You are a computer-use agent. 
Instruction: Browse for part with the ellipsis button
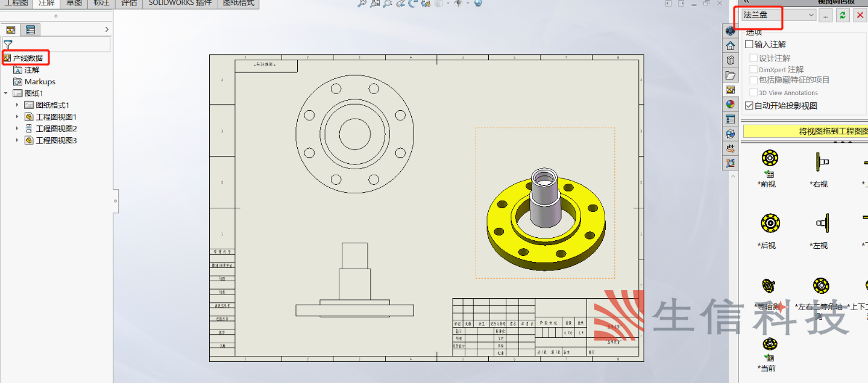point(826,15)
